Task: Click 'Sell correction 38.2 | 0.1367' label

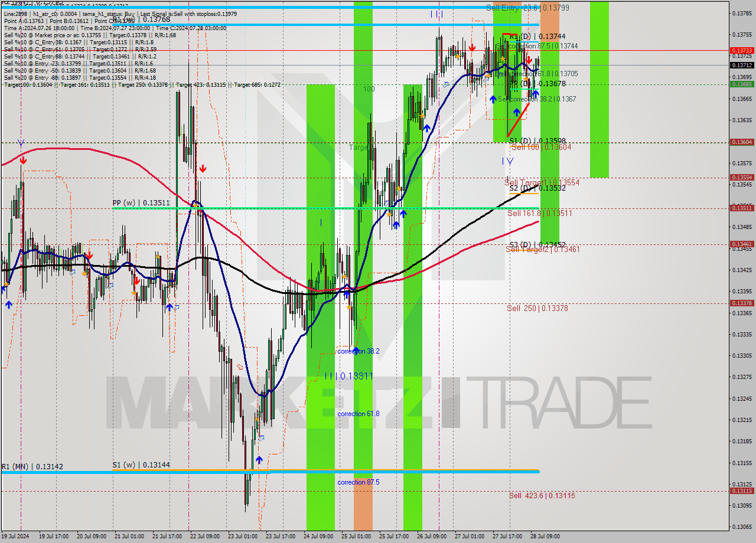Action: click(x=537, y=99)
